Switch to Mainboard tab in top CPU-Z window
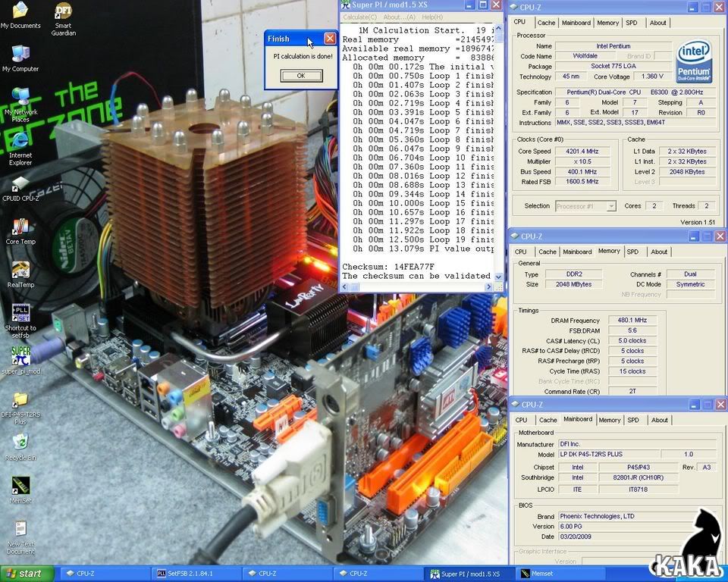The image size is (728, 582). [x=576, y=23]
